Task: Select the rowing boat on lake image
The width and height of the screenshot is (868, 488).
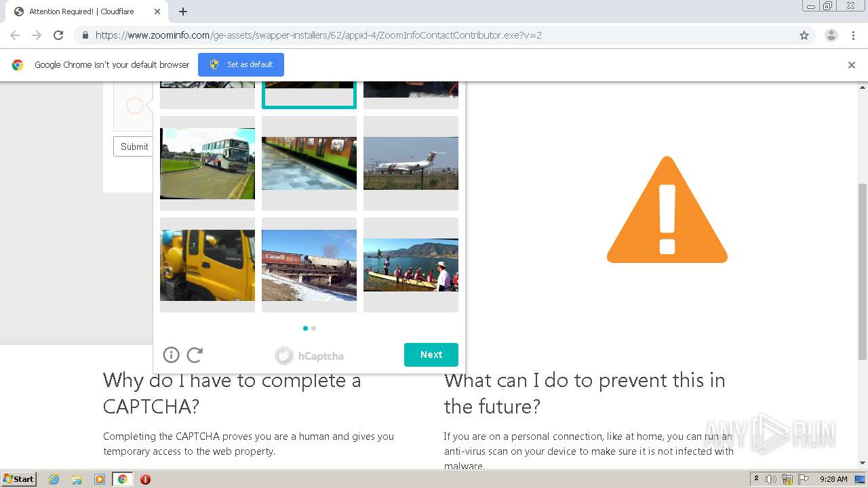Action: pyautogui.click(x=411, y=265)
